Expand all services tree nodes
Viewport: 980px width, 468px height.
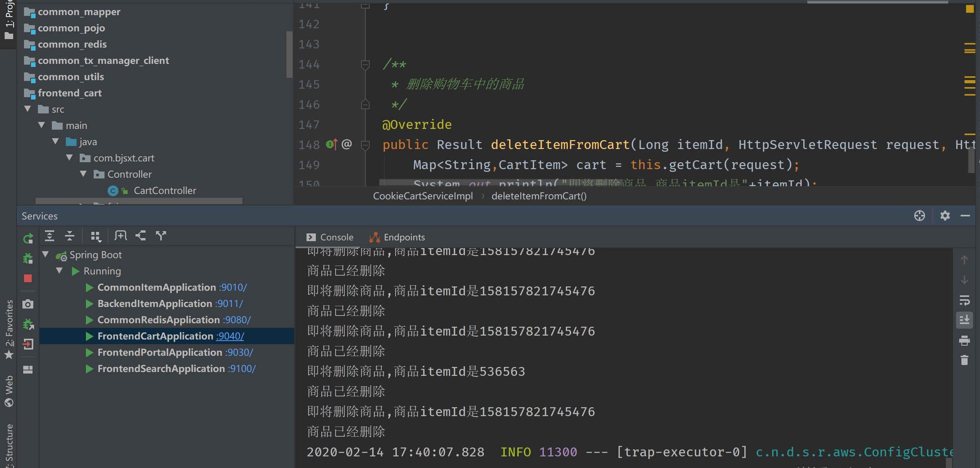pos(50,236)
